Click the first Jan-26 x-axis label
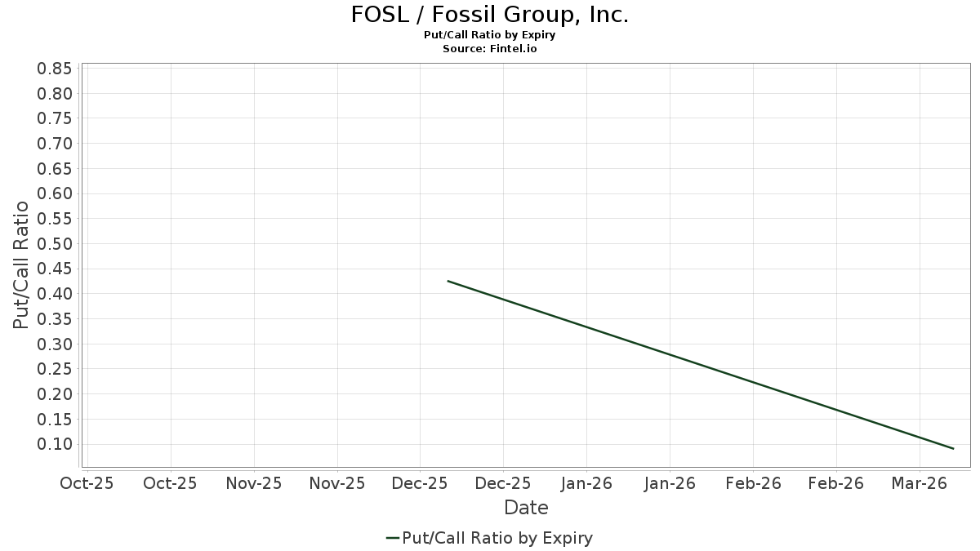The image size is (980, 551). (586, 483)
